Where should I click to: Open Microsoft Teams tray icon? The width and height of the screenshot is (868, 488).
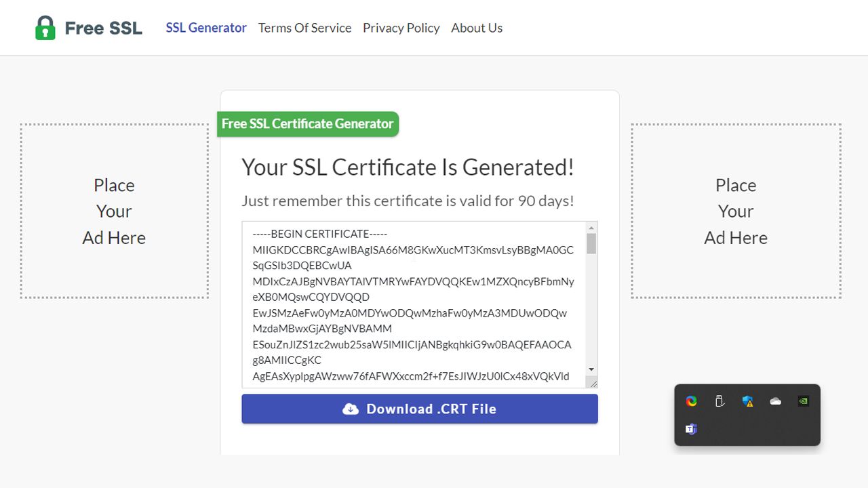coord(691,429)
